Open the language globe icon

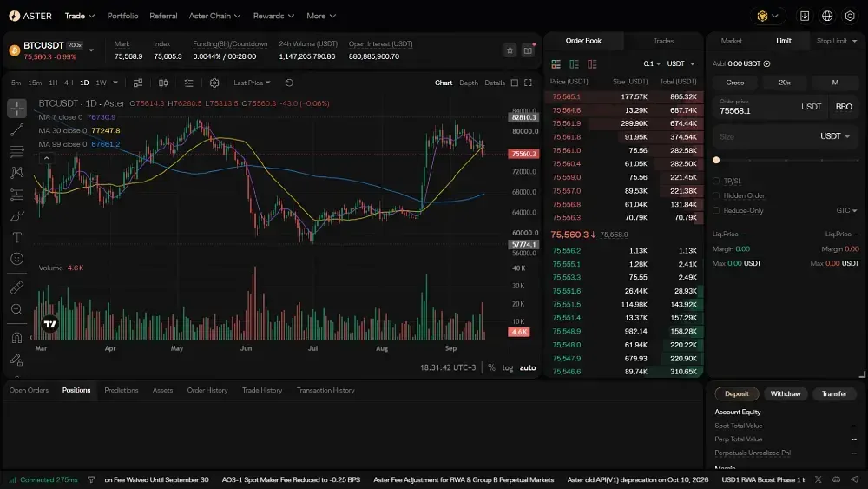(x=827, y=16)
